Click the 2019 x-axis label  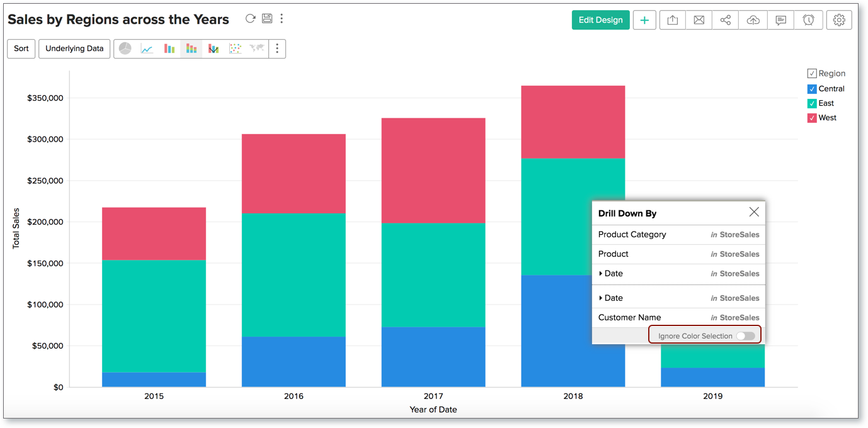click(713, 397)
